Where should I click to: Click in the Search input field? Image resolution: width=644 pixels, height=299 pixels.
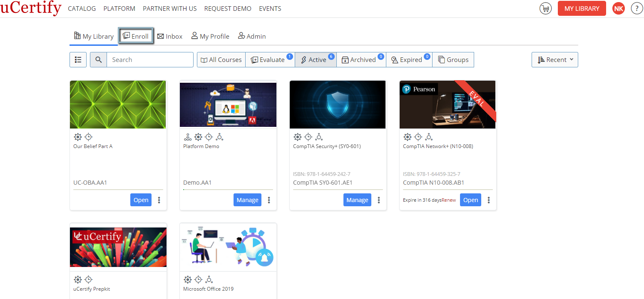tap(150, 59)
